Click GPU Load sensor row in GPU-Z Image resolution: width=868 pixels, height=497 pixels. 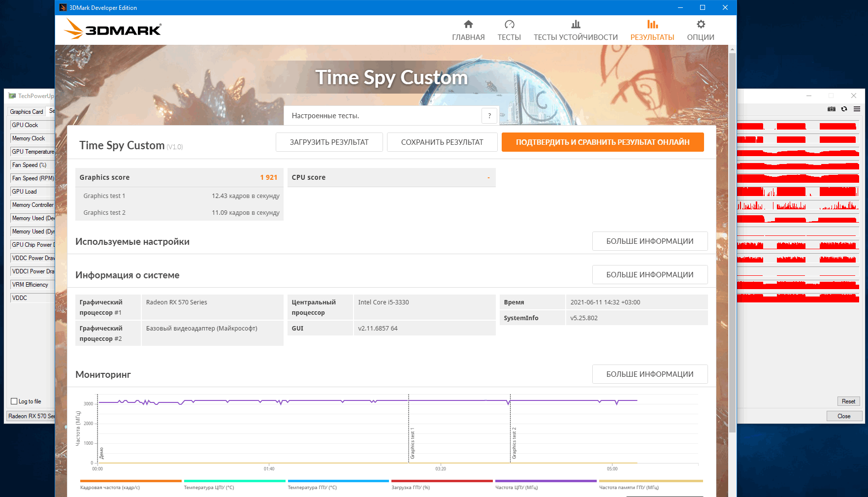[x=32, y=192]
